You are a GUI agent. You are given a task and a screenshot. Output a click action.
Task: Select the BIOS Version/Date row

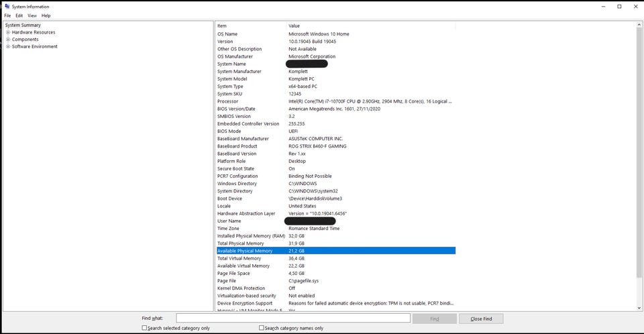(336, 109)
